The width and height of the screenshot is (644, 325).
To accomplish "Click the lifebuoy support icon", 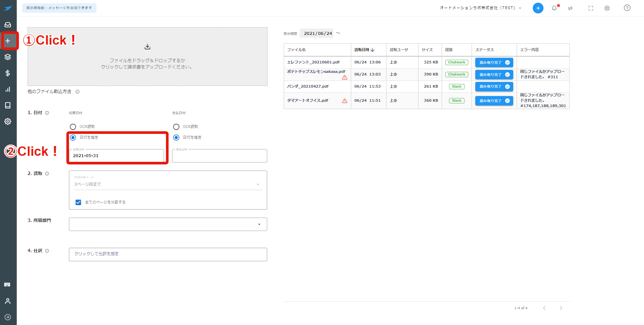I will click(607, 8).
